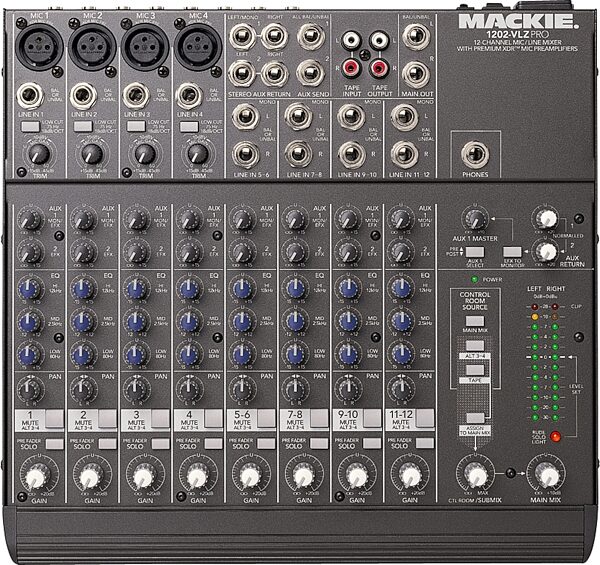
Task: Toggle the LOW CUT switch for MIC 1
Action: click(x=30, y=126)
